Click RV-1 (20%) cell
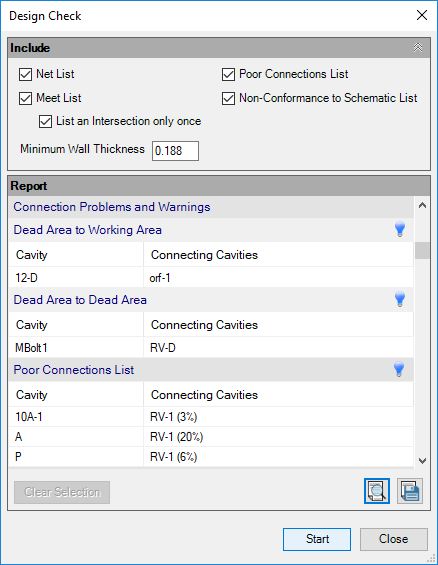The image size is (438, 565). click(x=278, y=437)
